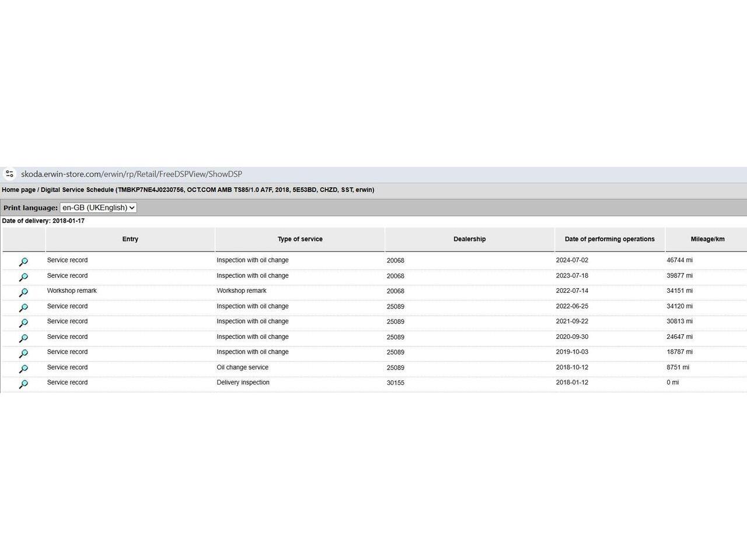Click magnifier for the Delivery inspection row
747x560 pixels.
(23, 384)
